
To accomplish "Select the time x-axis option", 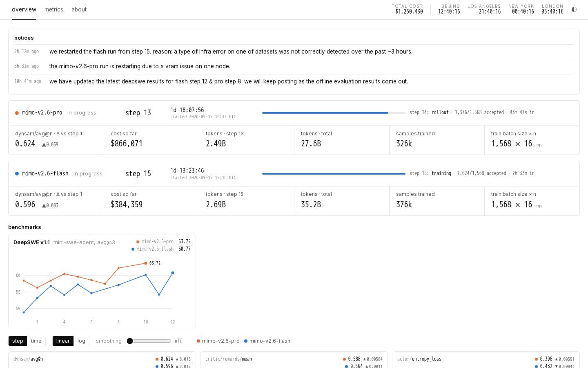I will tap(36, 341).
